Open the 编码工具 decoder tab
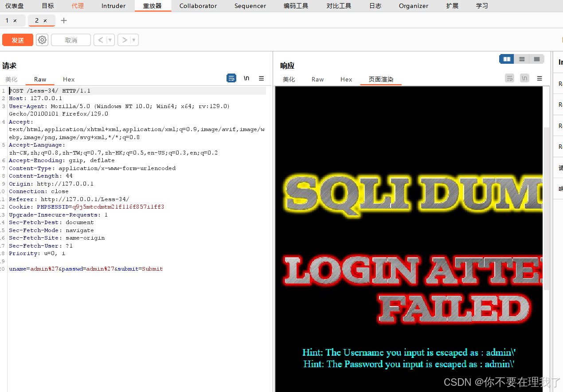 (x=296, y=6)
